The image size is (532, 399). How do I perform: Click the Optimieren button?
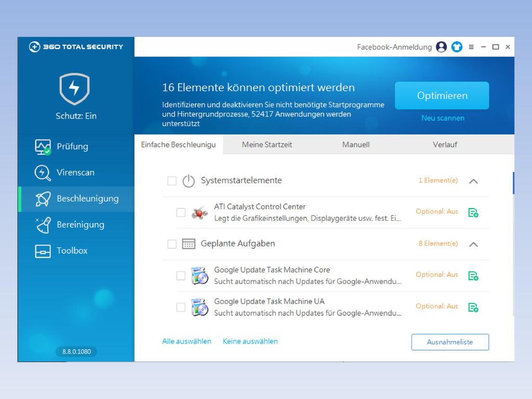[x=442, y=96]
